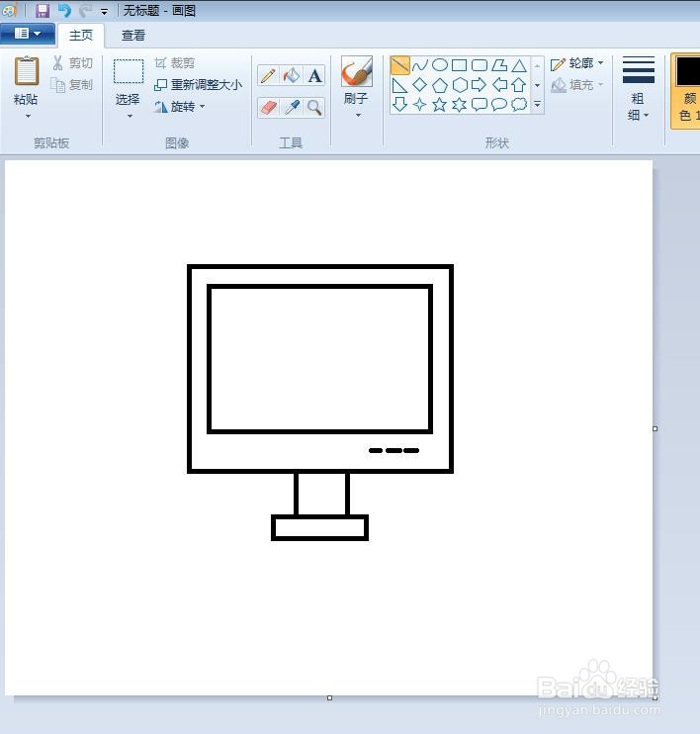This screenshot has width=700, height=734.
Task: Choose the Rectangle shape
Action: [459, 65]
